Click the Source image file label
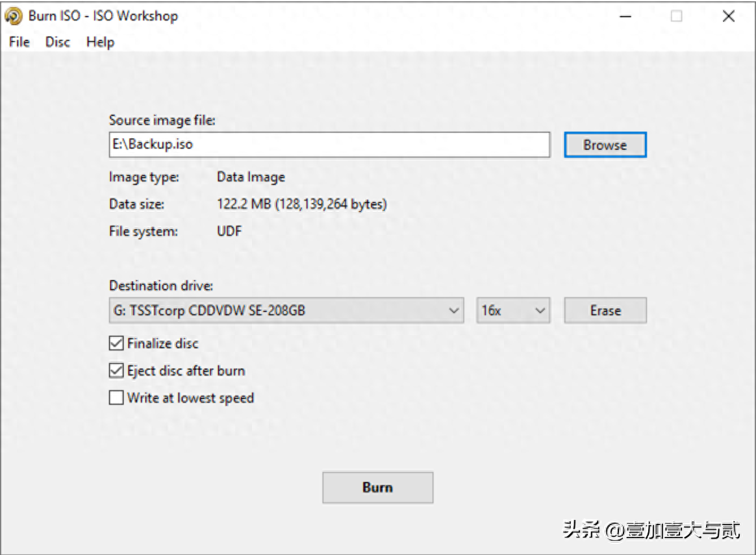The height and width of the screenshot is (555, 756). [162, 120]
